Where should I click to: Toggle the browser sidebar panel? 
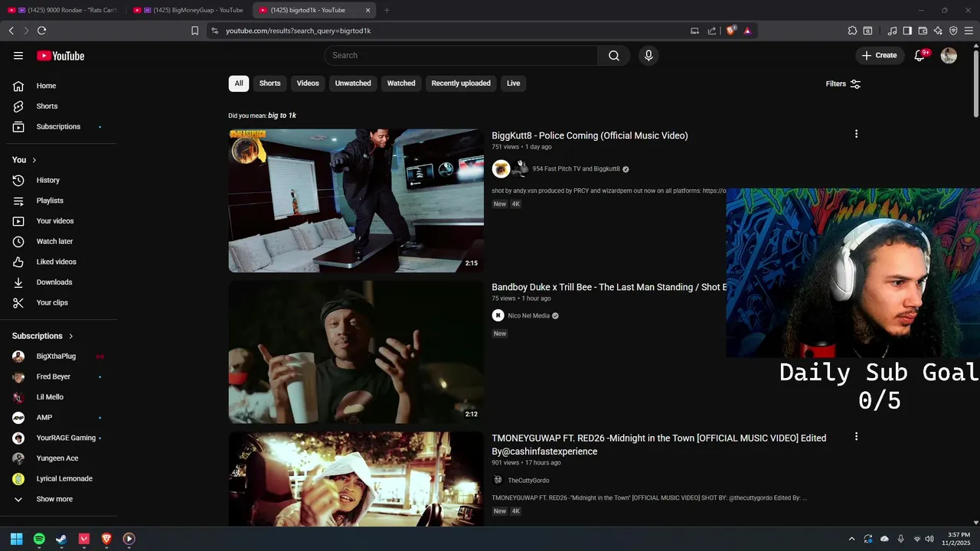[907, 31]
